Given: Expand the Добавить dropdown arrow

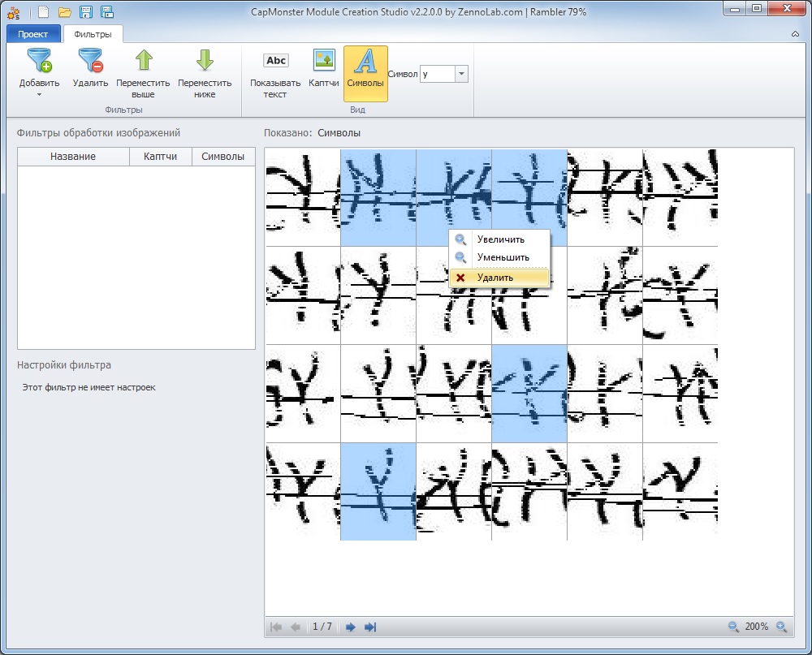Looking at the screenshot, I should coord(39,95).
